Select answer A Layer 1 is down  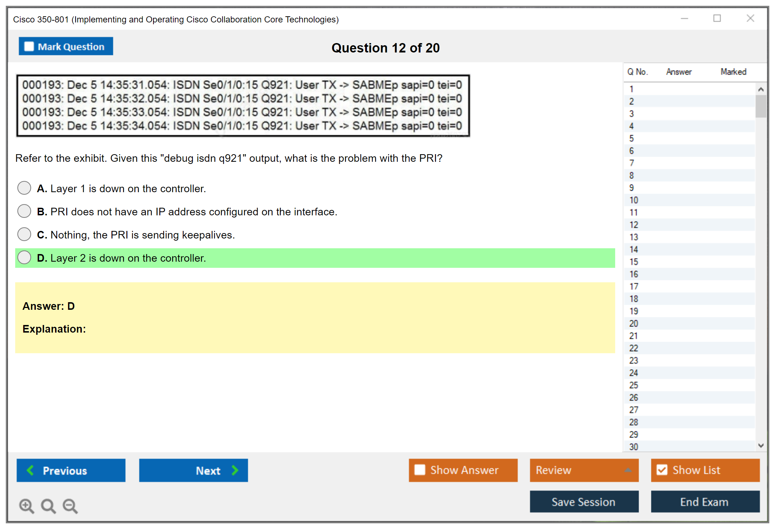(24, 188)
